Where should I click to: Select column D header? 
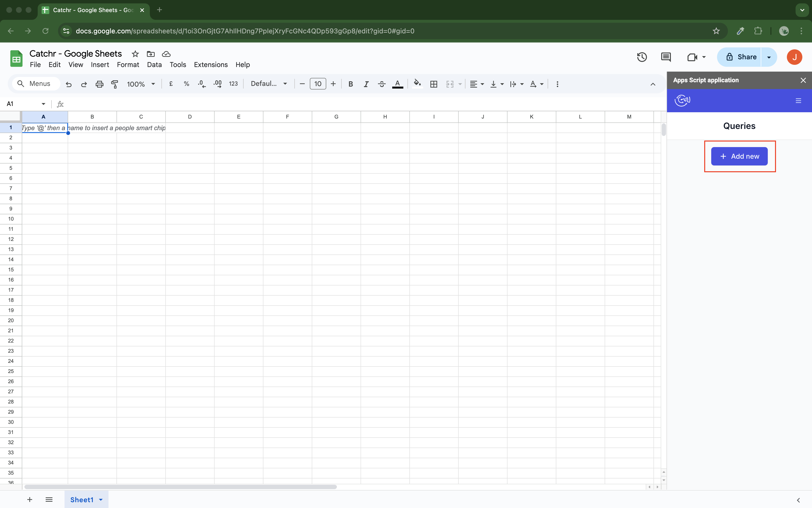[x=190, y=117]
